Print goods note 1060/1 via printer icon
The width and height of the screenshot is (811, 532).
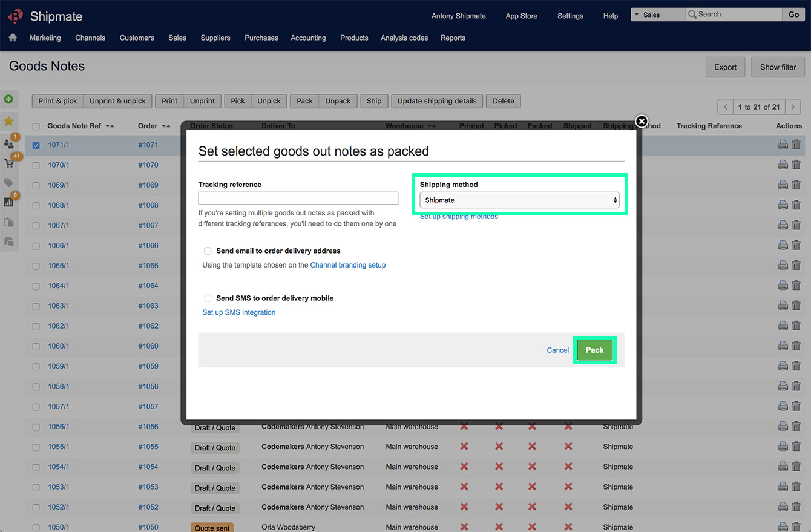point(783,346)
